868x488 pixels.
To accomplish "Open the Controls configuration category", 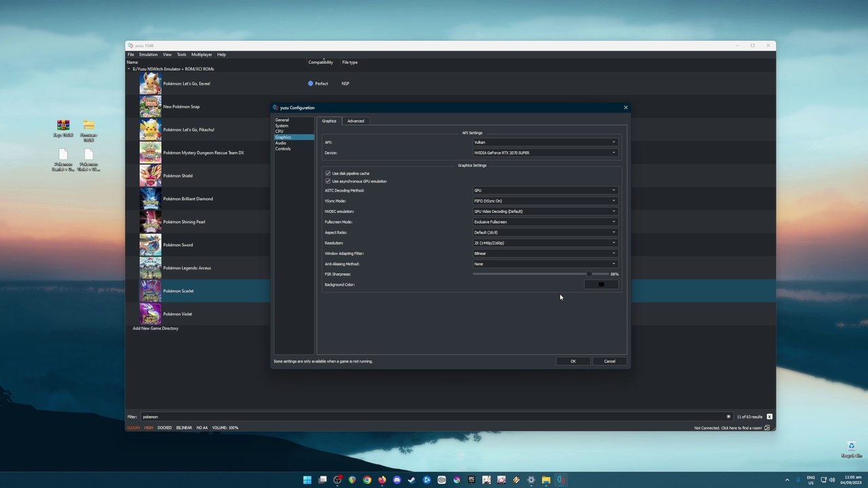I will coord(283,149).
